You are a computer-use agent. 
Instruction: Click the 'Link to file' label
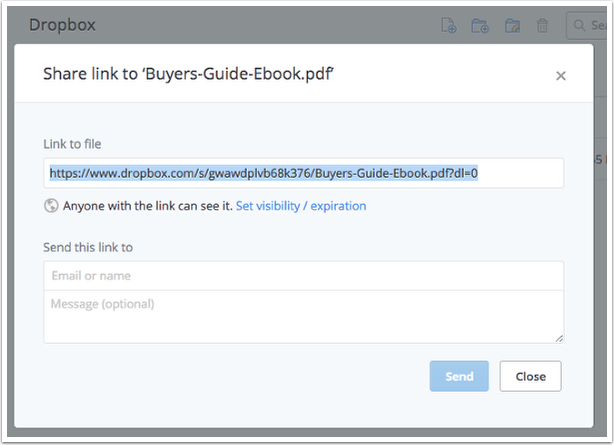[x=72, y=144]
